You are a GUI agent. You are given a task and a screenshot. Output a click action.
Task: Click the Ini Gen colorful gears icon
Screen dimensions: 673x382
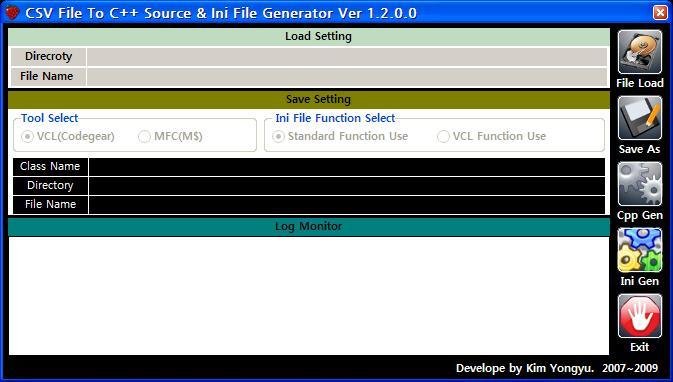click(640, 250)
